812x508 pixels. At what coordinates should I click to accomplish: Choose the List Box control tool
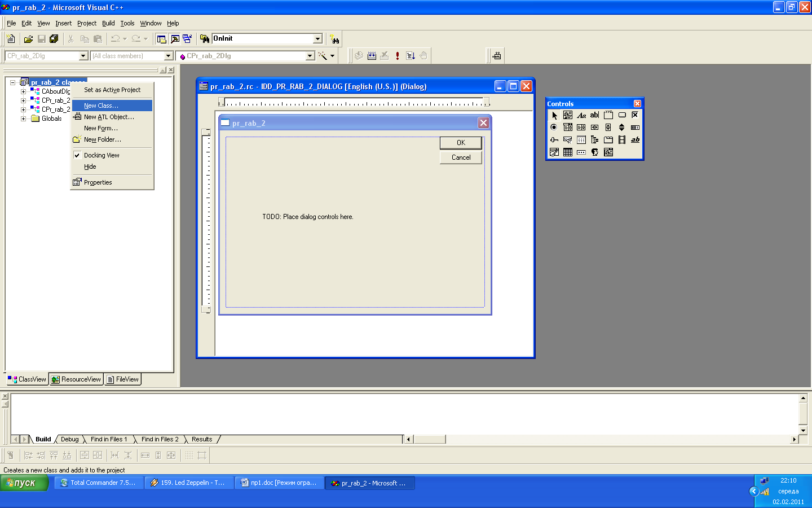pos(581,128)
